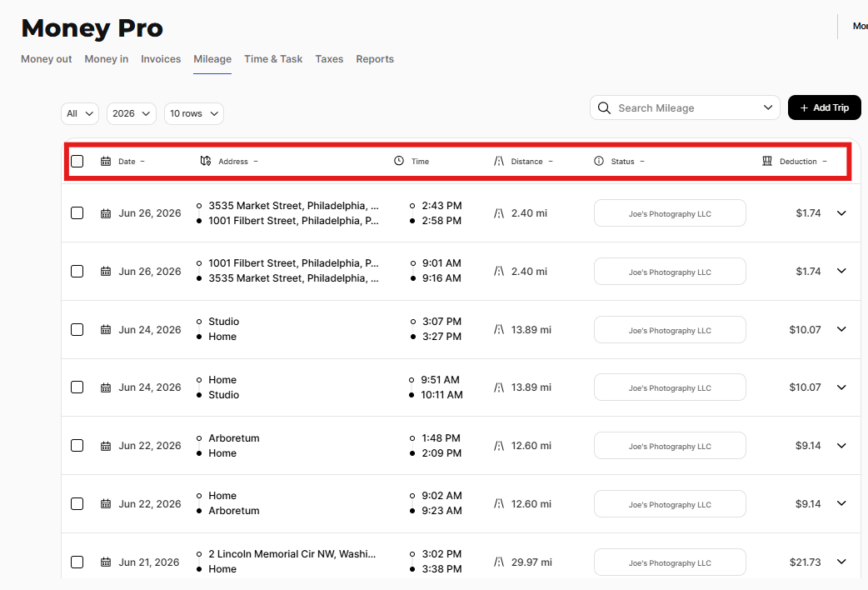Click the calendar icon in Date header
This screenshot has height=590, width=868.
(106, 161)
